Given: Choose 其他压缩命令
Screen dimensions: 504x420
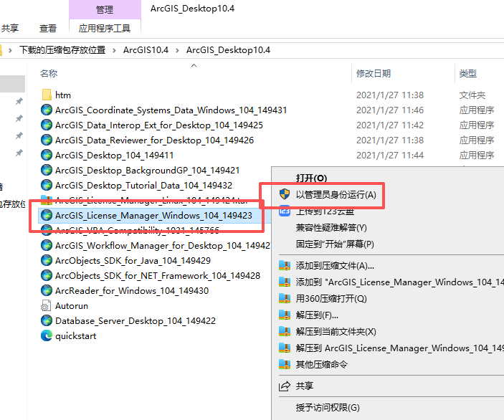Looking at the screenshot, I should 322,365.
